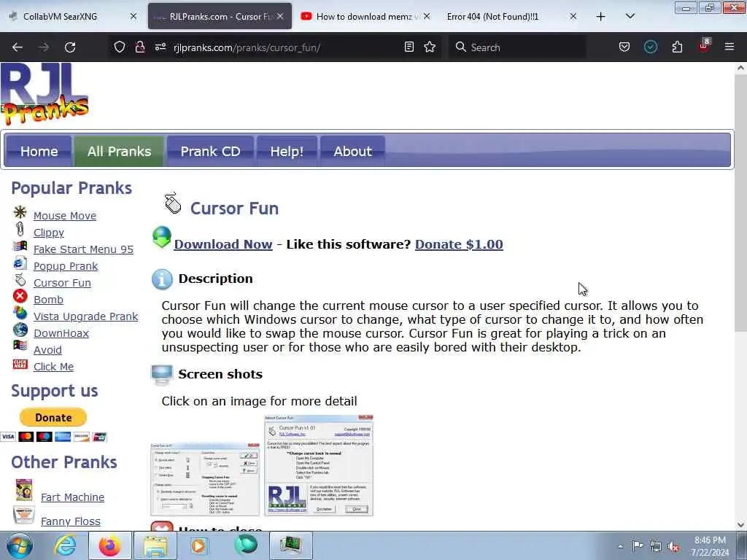Expand the list all tabs chevron
The width and height of the screenshot is (747, 560).
click(x=630, y=16)
